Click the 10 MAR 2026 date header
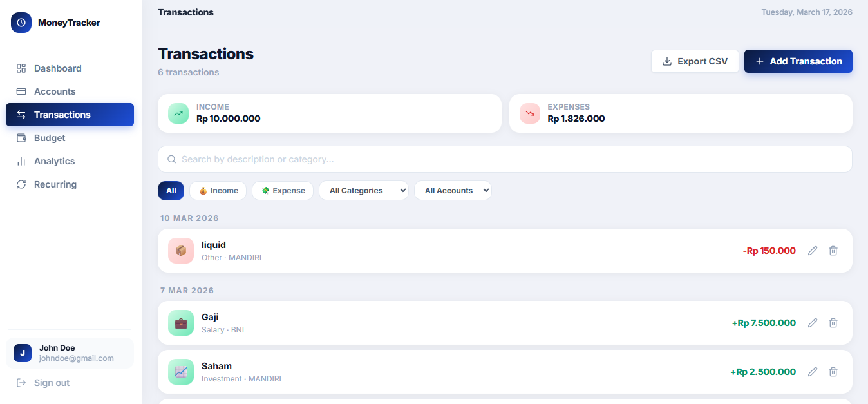The height and width of the screenshot is (404, 868). [x=190, y=218]
